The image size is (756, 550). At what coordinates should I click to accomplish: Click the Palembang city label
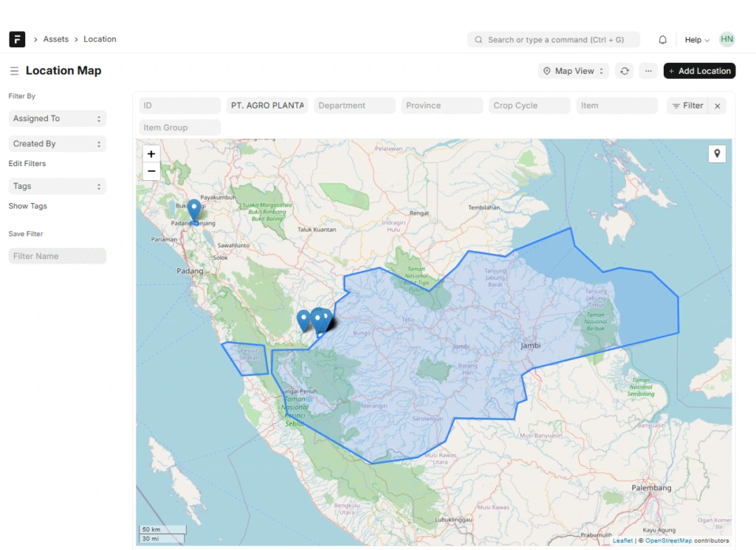pos(651,488)
